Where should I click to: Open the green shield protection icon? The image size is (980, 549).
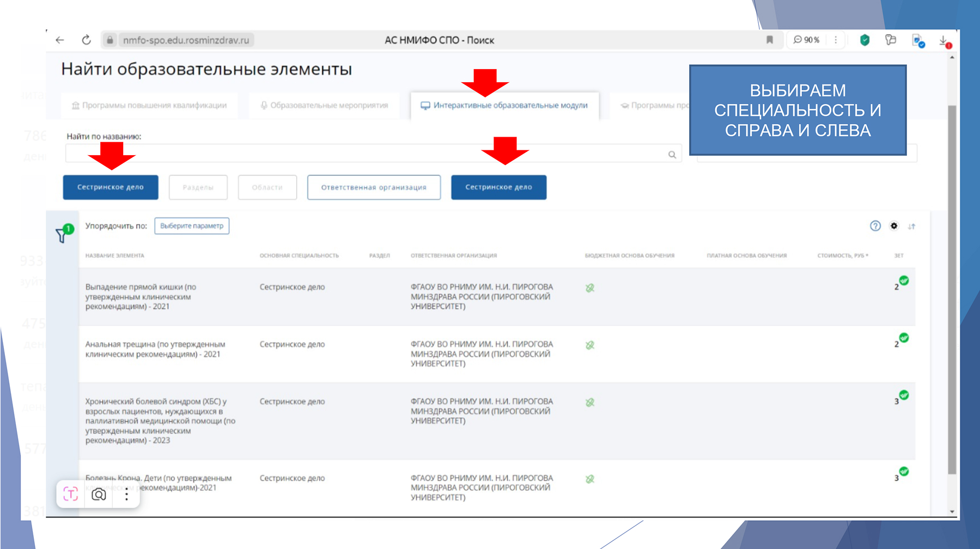point(865,40)
